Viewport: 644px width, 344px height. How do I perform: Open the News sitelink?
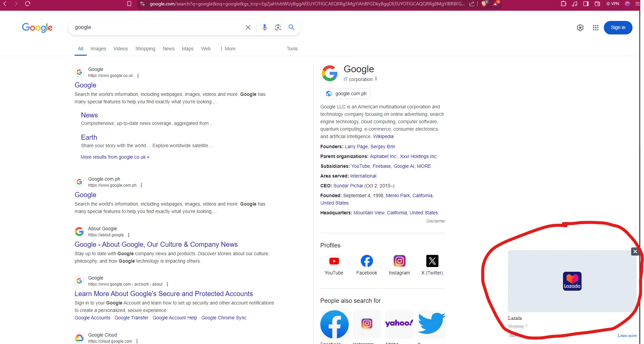[x=89, y=115]
